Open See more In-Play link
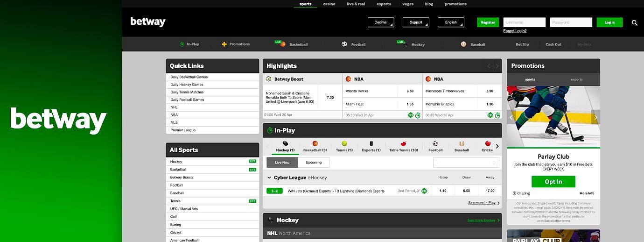Viewport: 644px width, 242px height. click(484, 203)
